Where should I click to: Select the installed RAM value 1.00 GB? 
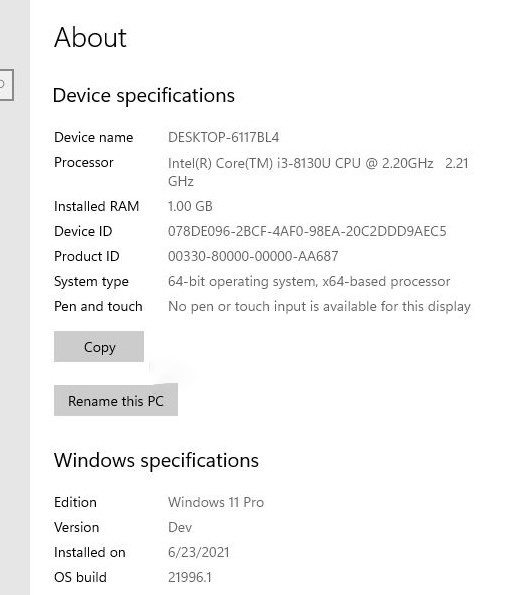coord(190,206)
